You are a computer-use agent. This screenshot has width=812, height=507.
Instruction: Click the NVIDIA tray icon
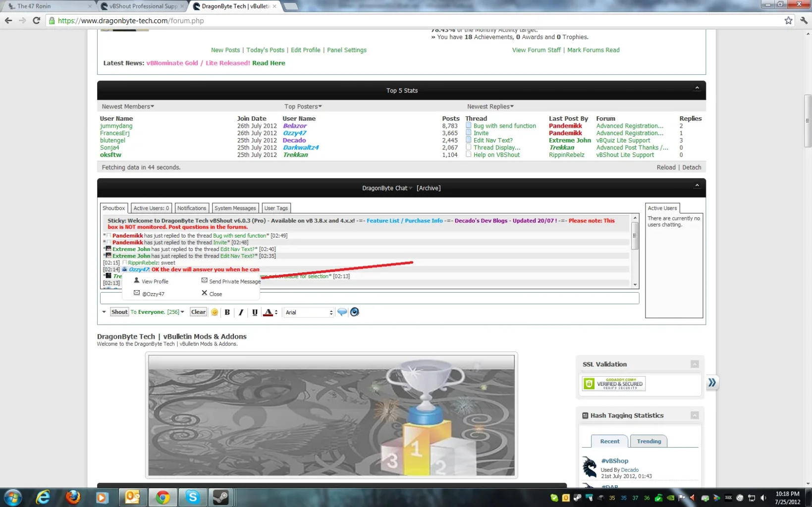670,498
